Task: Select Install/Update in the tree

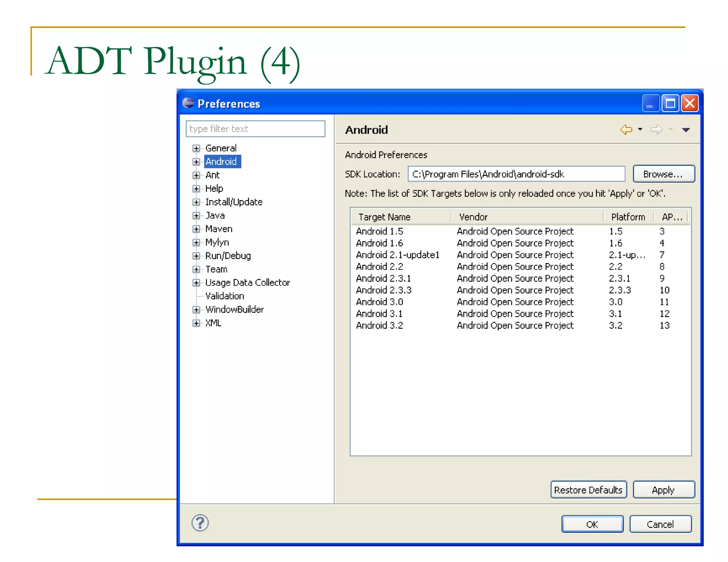Action: 234,202
